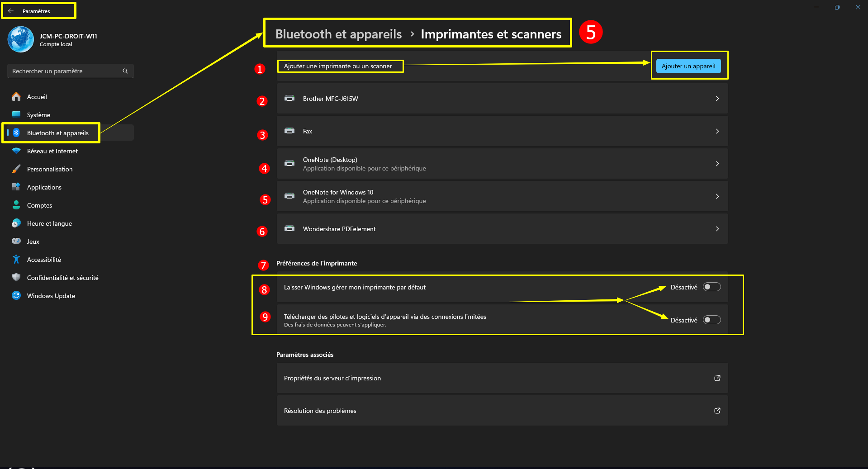Click the Accessibilité sidebar icon

click(x=16, y=259)
